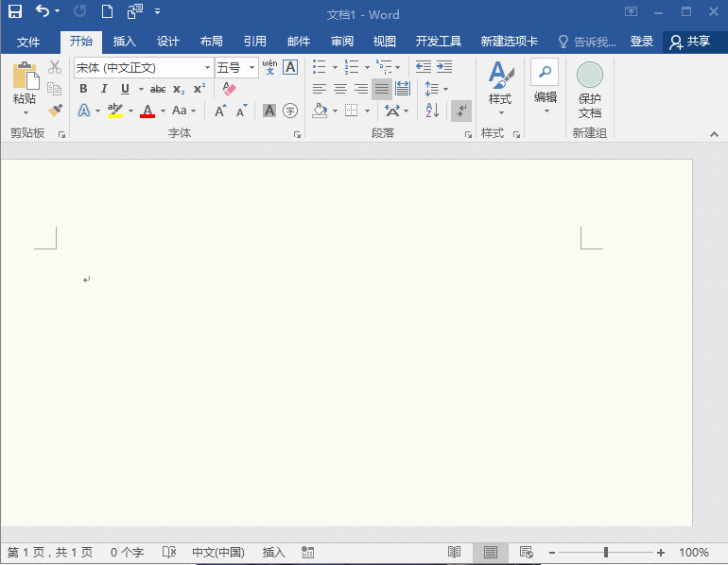Open the 文件 (File) tab
Viewport: 728px width, 565px height.
(x=27, y=42)
